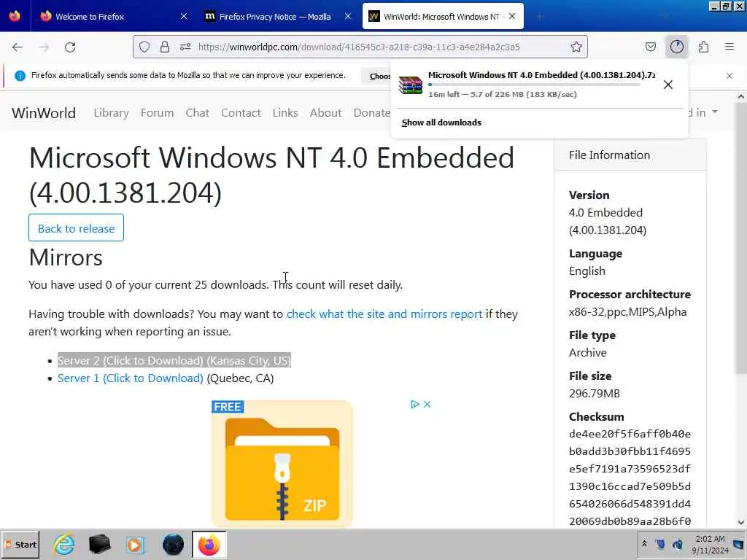Toggle the downloads panel toolbar button
The image size is (747, 560).
click(677, 47)
